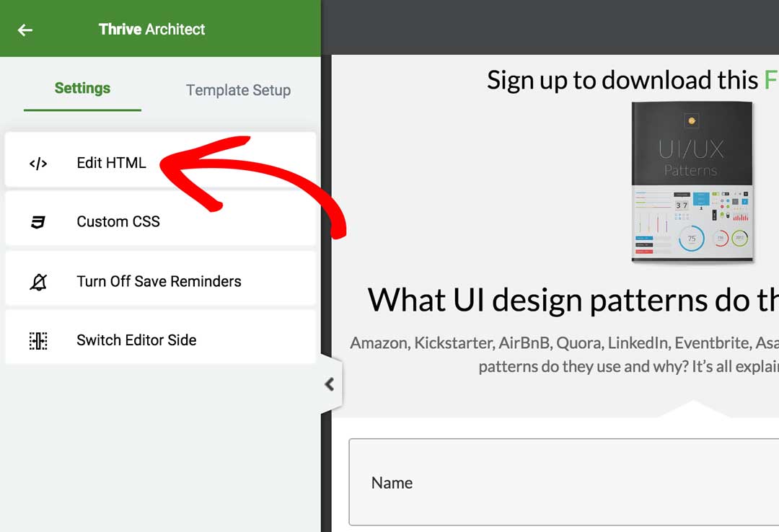Turn off save reminders
The width and height of the screenshot is (779, 532).
click(159, 281)
